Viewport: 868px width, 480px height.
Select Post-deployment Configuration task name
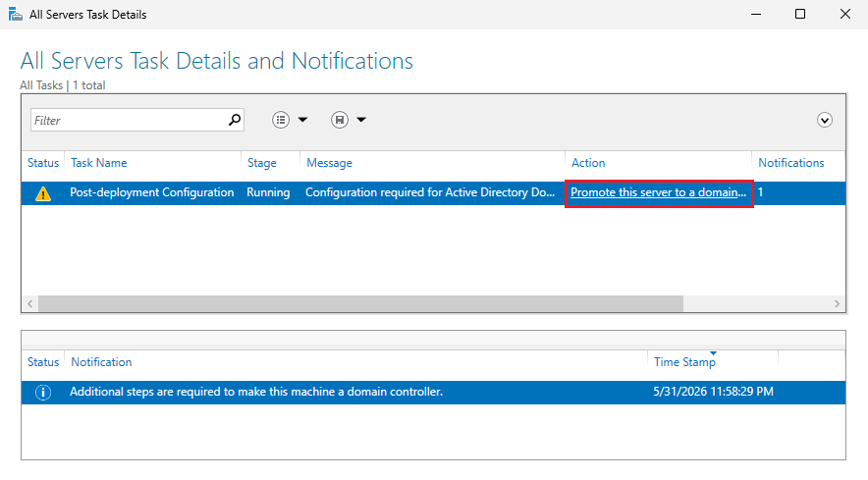point(151,192)
